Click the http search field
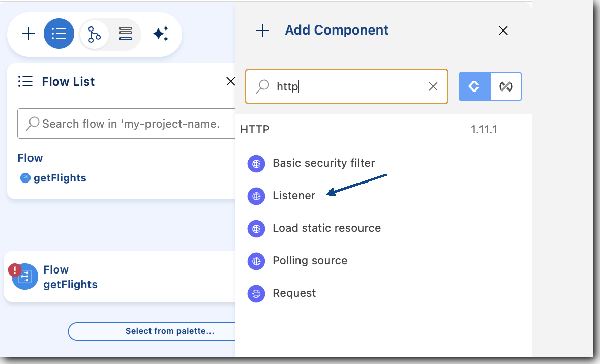 click(x=347, y=86)
